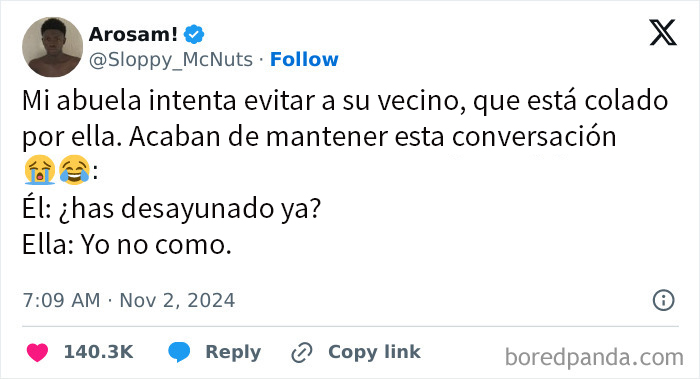Open the 140.3K likes count
Image resolution: width=700 pixels, height=379 pixels.
point(98,352)
